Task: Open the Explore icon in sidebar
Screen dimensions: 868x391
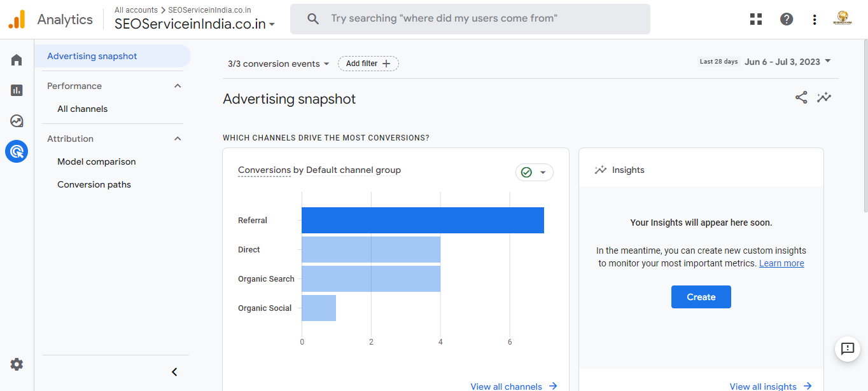Action: coord(17,121)
